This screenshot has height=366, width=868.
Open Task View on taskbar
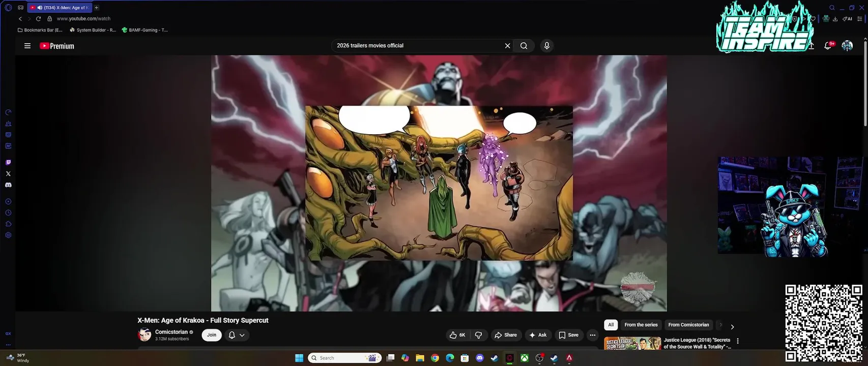pos(390,358)
